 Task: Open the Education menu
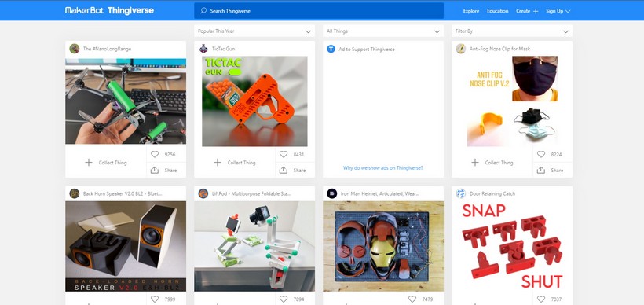[x=498, y=11]
